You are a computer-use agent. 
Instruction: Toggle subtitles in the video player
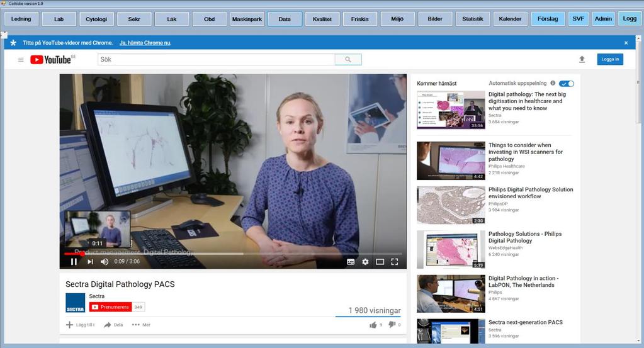(351, 262)
